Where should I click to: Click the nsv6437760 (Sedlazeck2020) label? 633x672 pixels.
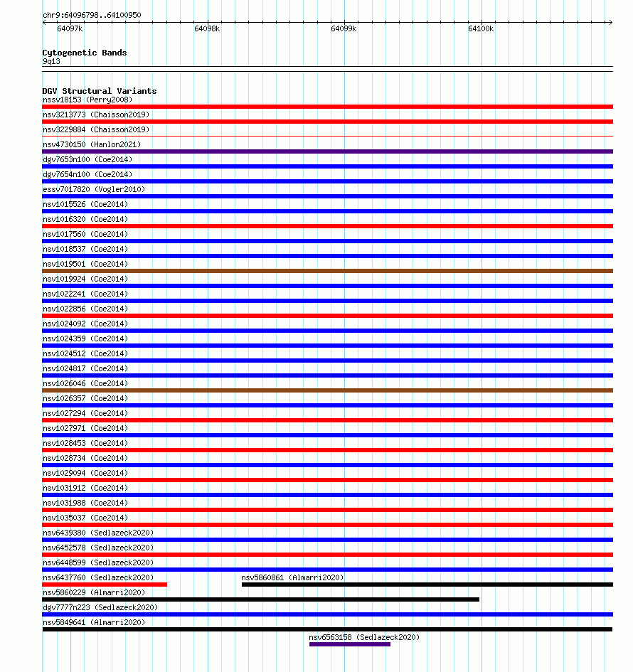(x=98, y=577)
